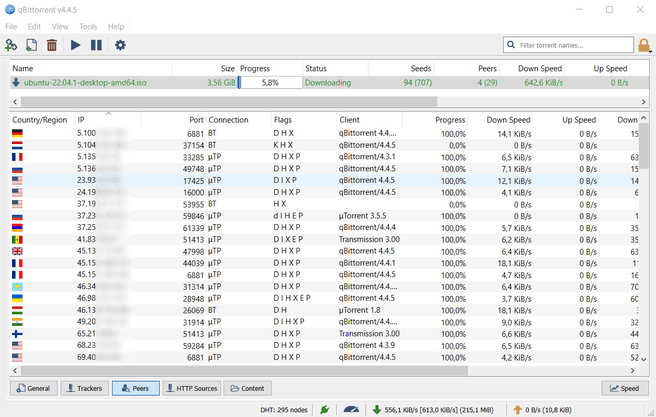Open the Help menu
The image size is (656, 417).
pos(116,26)
